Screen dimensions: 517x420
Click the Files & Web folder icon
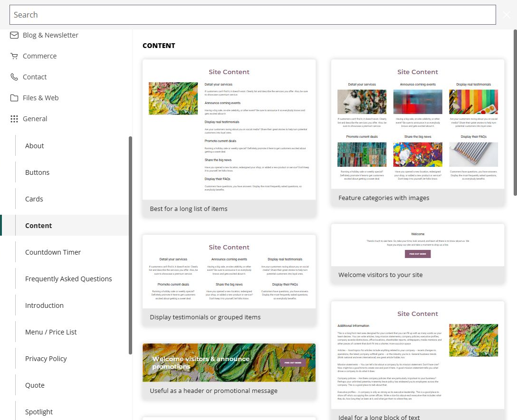coord(14,98)
